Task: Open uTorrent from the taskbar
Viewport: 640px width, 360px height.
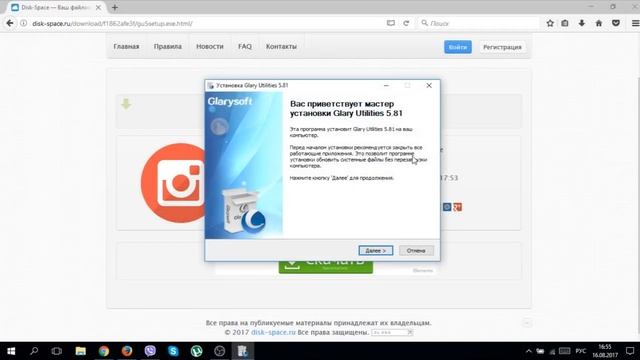Action: [x=197, y=351]
